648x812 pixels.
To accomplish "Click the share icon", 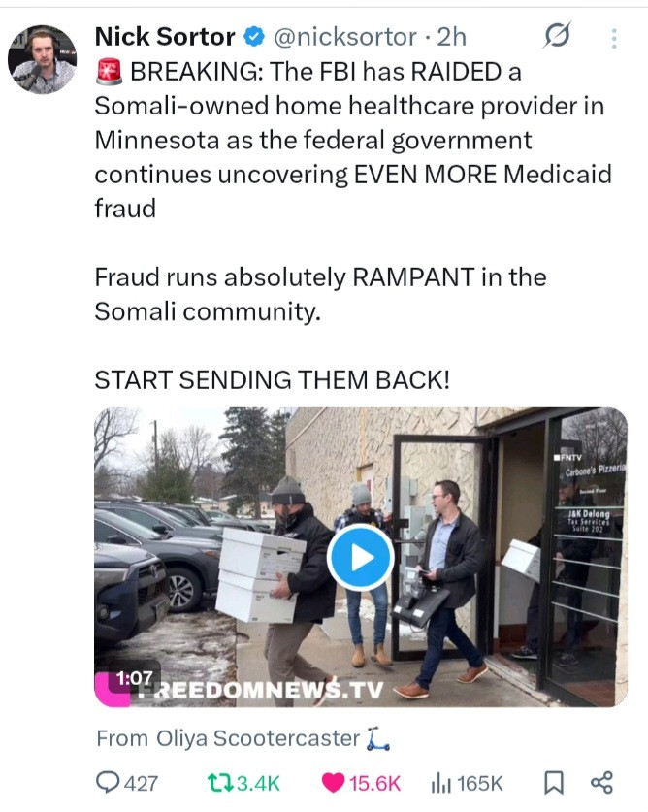I will [x=601, y=783].
